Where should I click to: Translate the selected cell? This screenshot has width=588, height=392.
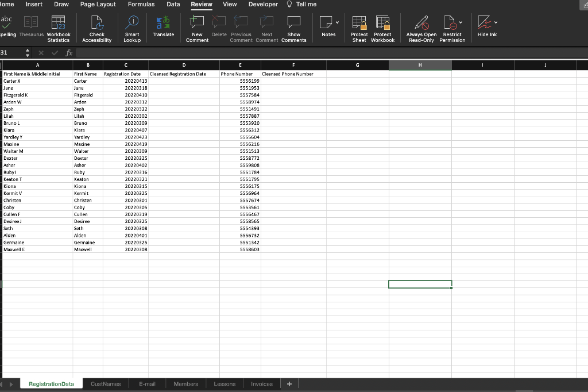[164, 26]
